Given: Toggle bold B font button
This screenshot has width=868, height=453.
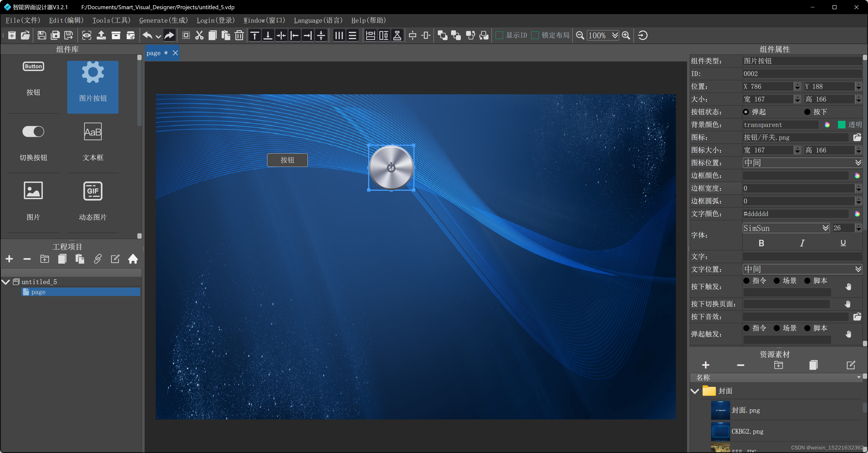Looking at the screenshot, I should [761, 243].
